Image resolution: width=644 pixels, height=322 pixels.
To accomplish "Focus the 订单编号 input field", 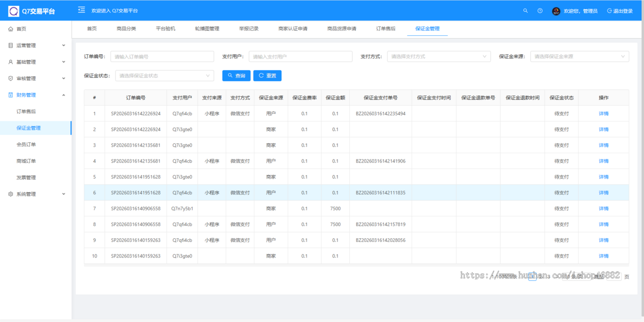I will click(x=162, y=56).
